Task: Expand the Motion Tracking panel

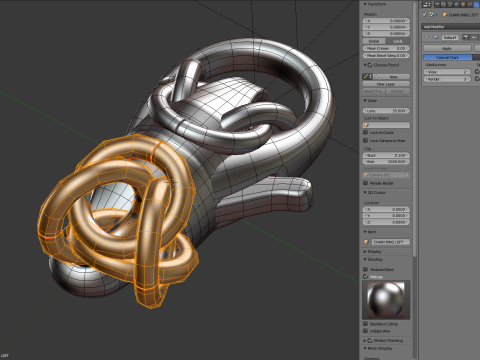Action: [x=365, y=340]
